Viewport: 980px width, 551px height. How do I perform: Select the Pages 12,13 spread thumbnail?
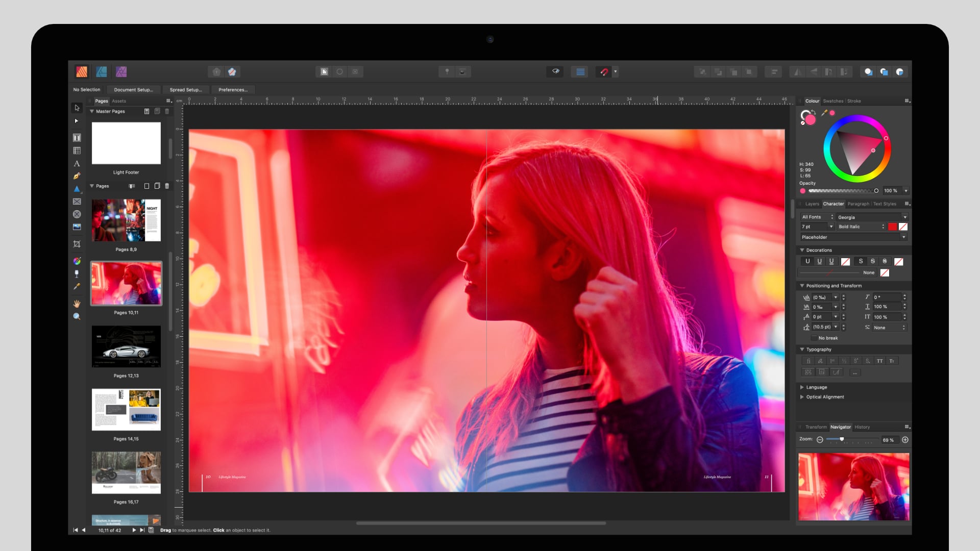click(126, 347)
